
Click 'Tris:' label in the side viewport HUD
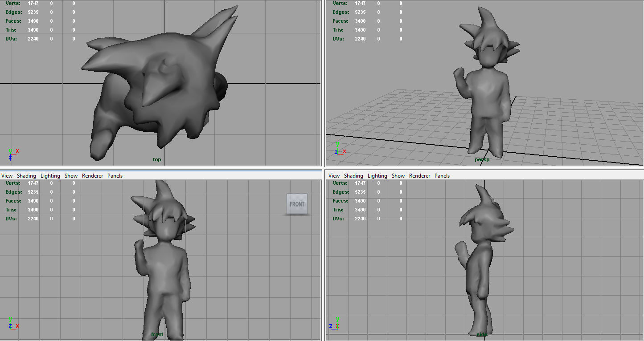click(x=338, y=210)
